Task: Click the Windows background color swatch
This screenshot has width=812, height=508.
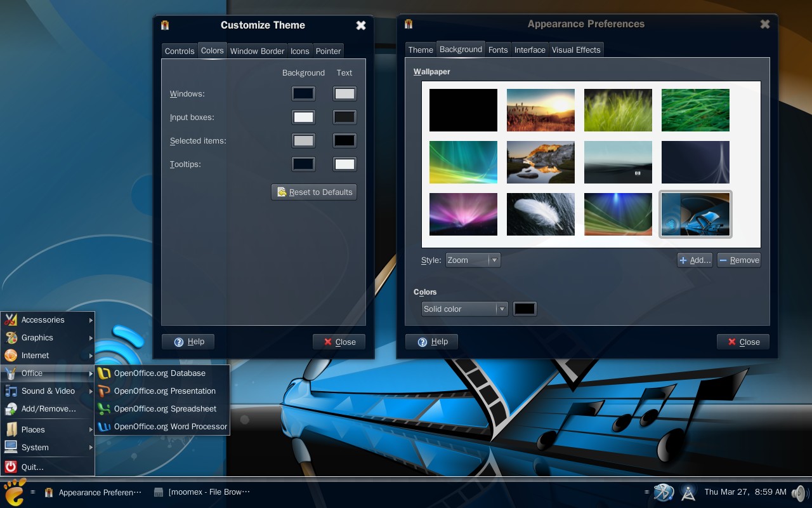Action: click(x=303, y=93)
